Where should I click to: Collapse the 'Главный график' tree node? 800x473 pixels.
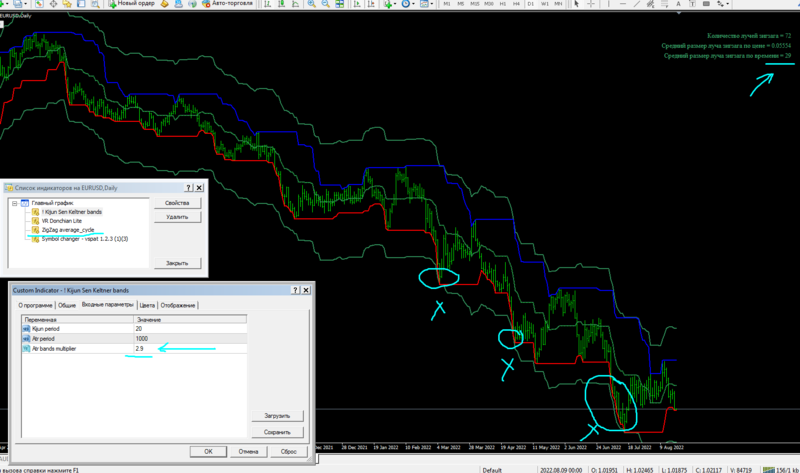point(15,203)
